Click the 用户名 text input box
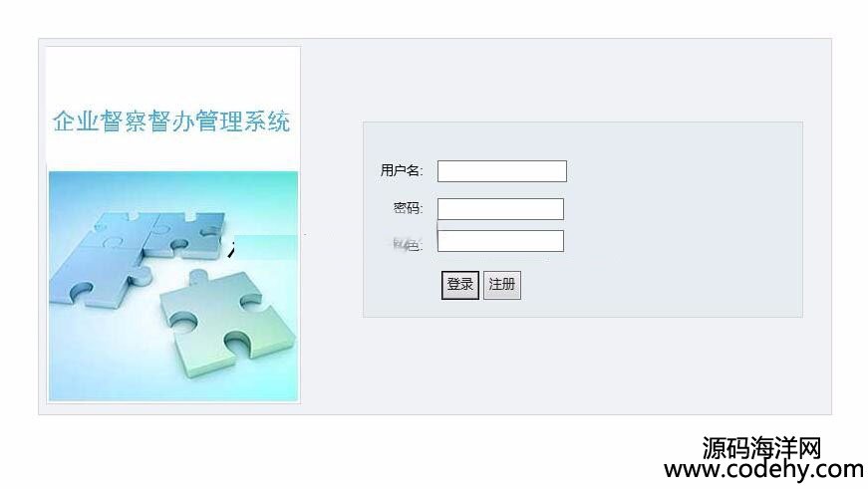This screenshot has height=489, width=868. [502, 171]
